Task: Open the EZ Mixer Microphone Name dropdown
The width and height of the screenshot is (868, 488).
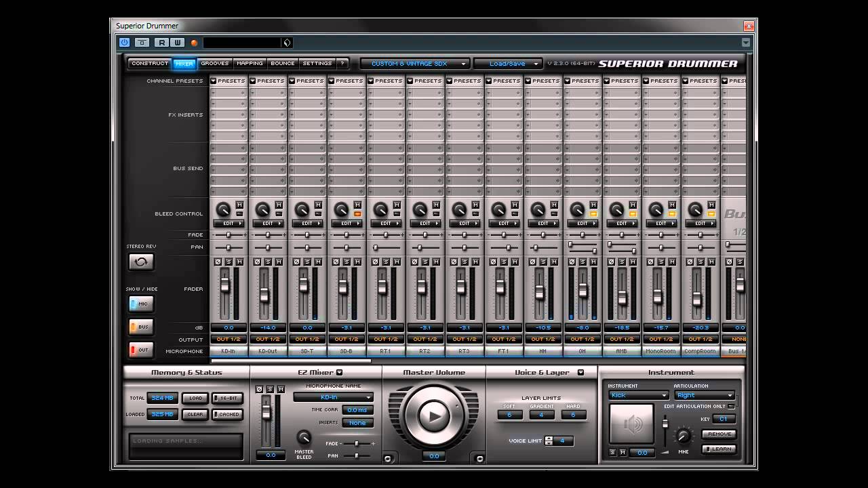Action: tap(333, 397)
